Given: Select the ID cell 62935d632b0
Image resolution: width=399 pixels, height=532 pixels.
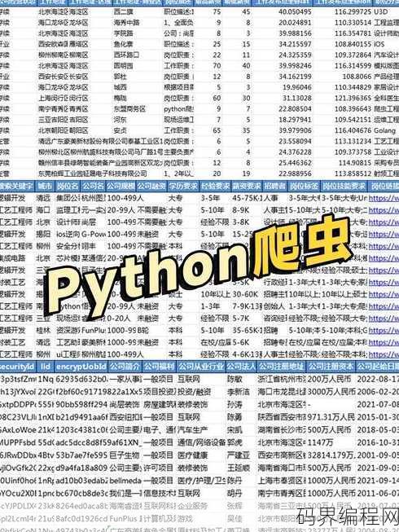Looking at the screenshot, I should 81,379.
